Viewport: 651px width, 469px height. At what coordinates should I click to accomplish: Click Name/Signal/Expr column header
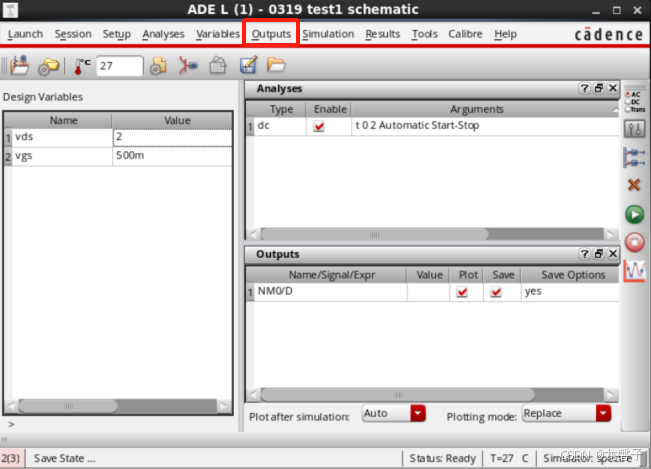(332, 275)
